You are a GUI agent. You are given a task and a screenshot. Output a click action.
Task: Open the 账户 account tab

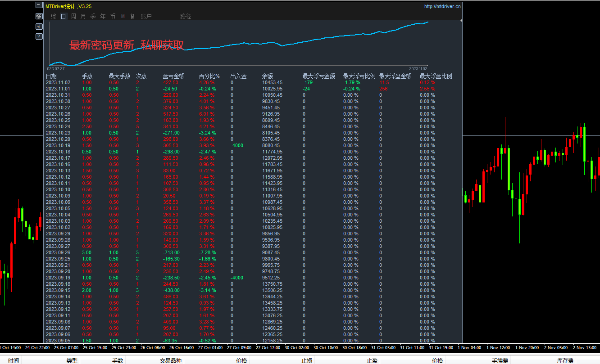click(146, 16)
